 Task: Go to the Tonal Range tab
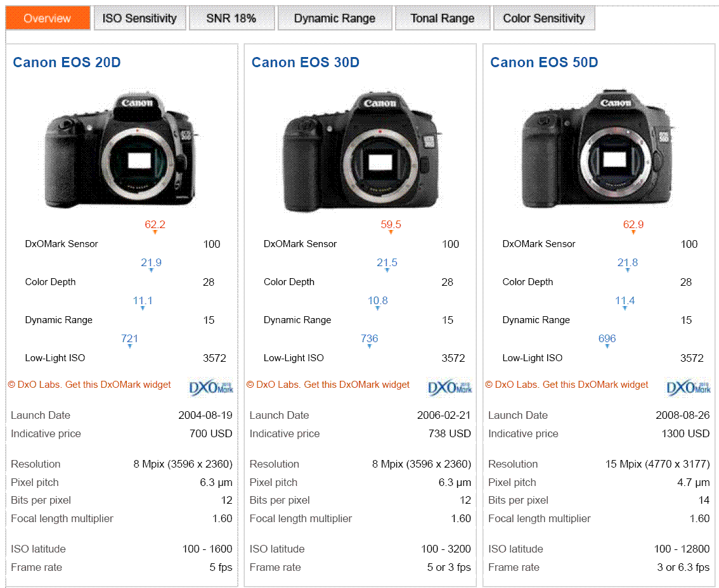pyautogui.click(x=443, y=18)
